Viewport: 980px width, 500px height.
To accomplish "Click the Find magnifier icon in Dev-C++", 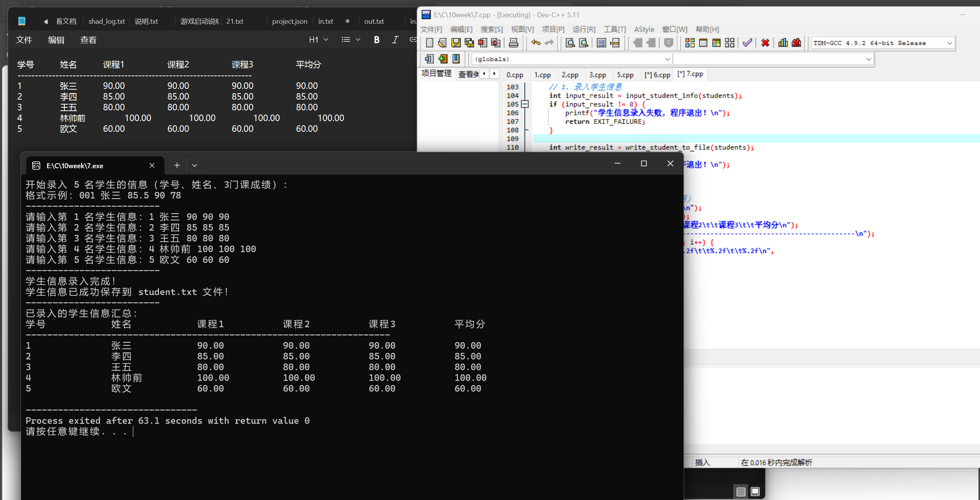I will 570,43.
